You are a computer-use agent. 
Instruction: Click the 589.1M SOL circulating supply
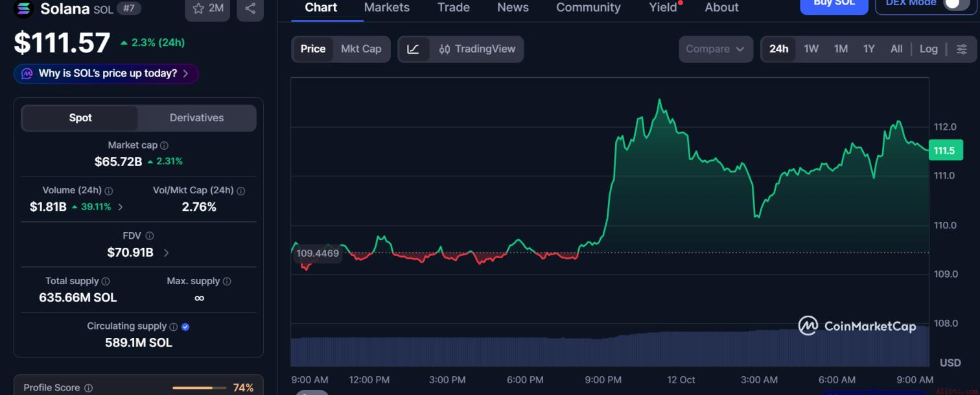click(139, 342)
